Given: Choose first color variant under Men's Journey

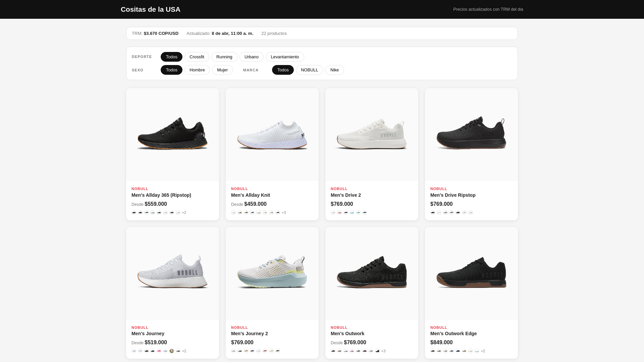Looking at the screenshot, I should tap(134, 351).
